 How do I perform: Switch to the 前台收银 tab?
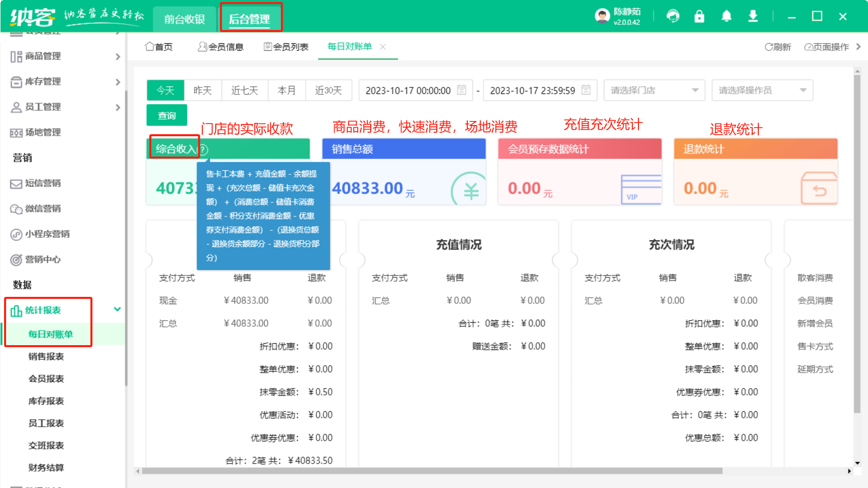coord(184,19)
